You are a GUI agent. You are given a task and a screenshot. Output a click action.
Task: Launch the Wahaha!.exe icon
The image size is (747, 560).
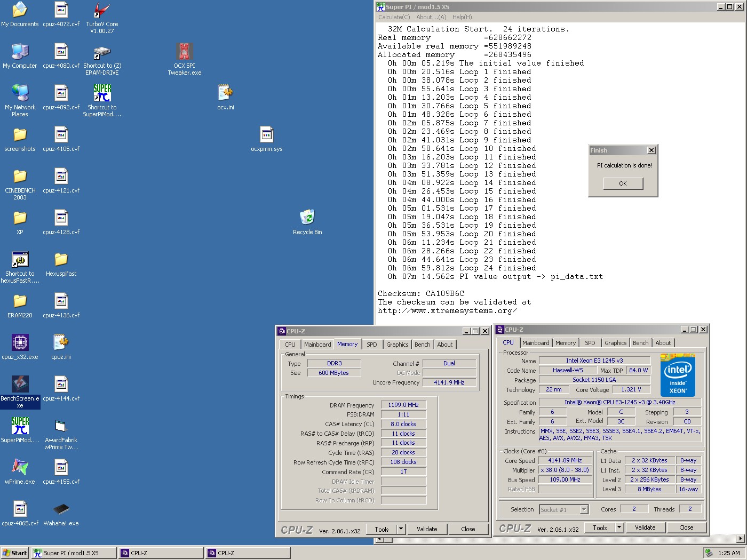(x=61, y=513)
